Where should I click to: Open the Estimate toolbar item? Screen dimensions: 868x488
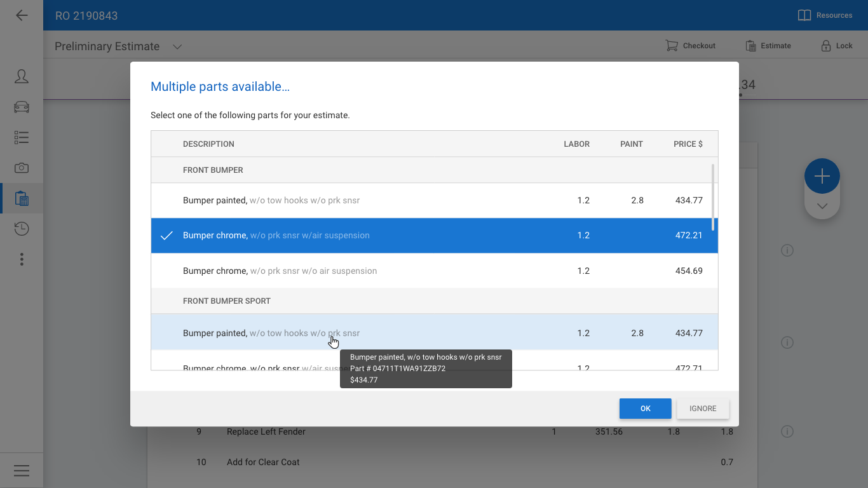[768, 46]
